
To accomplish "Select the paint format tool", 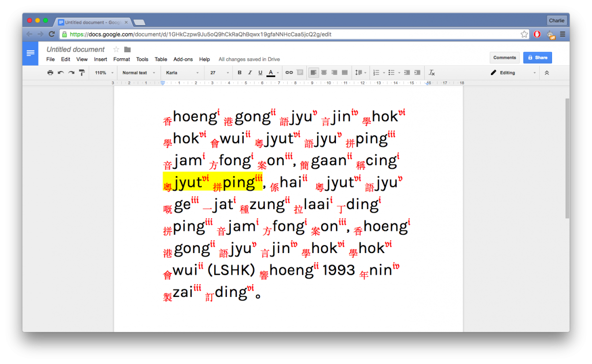I will tap(82, 73).
